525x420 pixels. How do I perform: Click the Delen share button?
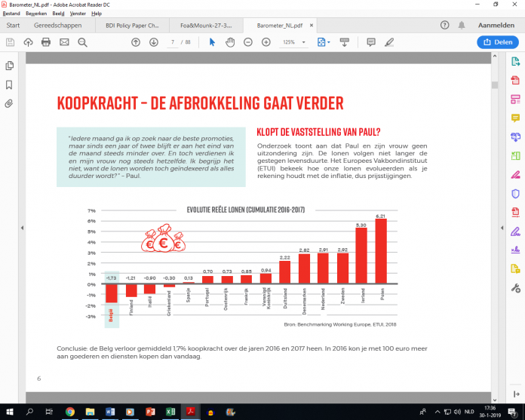[x=497, y=42]
